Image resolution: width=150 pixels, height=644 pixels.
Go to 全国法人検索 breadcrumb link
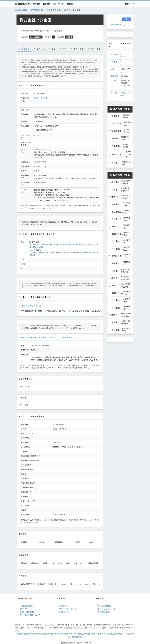coord(21,10)
